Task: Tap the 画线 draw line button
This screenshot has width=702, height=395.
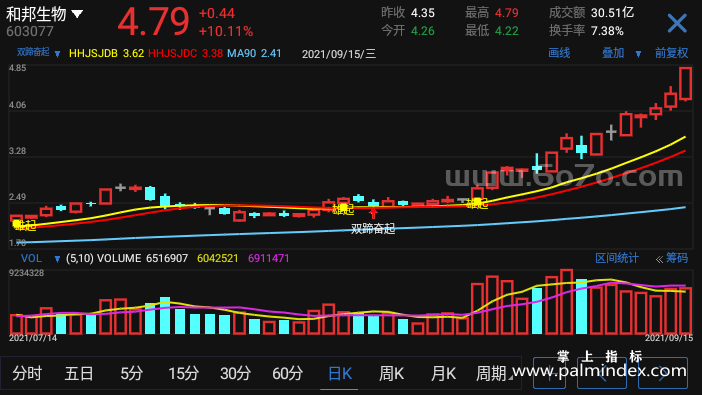Action: tap(559, 53)
